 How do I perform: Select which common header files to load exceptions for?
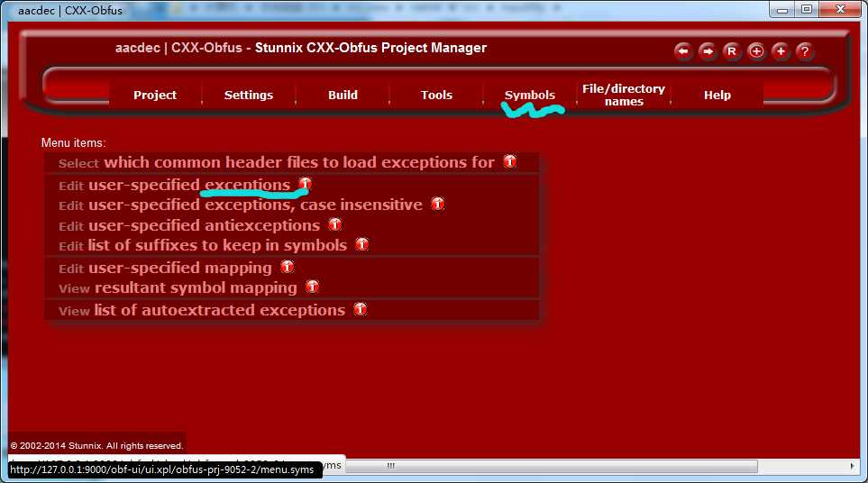(x=276, y=162)
